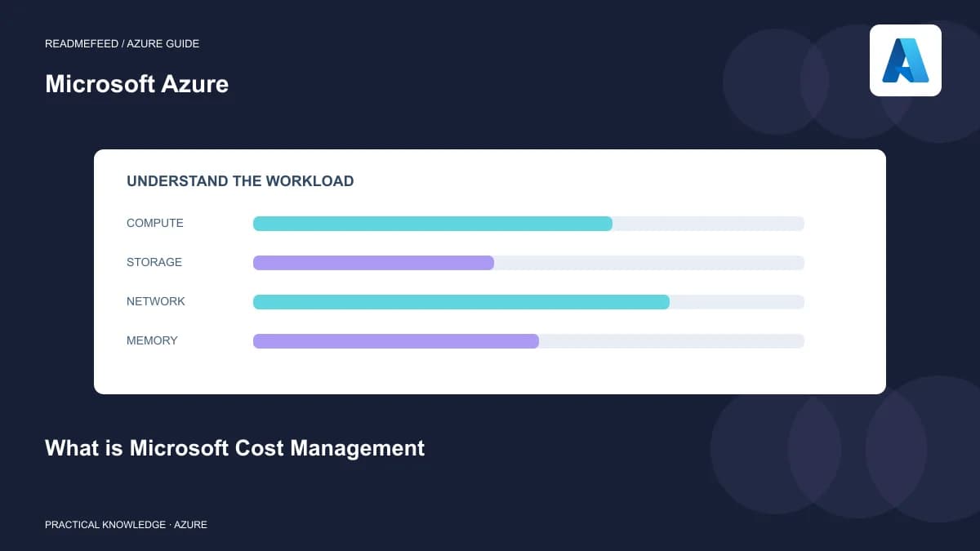The image size is (980, 551).
Task: Click the NETWORK label
Action: 156,301
